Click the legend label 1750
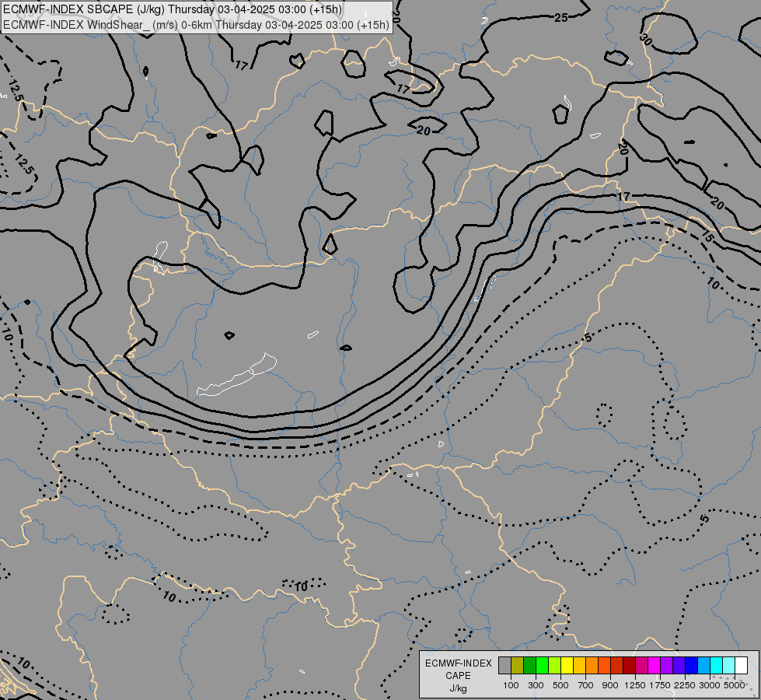The image size is (761, 700). point(660,685)
